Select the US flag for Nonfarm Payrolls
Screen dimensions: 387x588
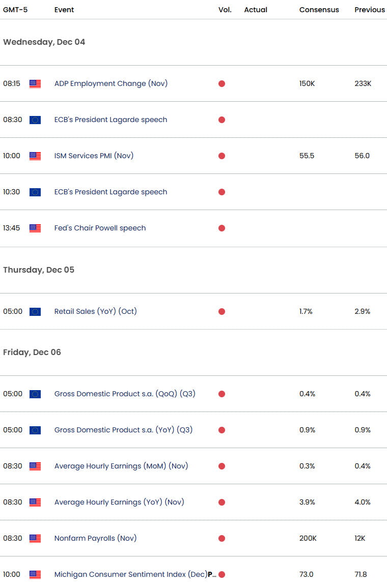35,538
